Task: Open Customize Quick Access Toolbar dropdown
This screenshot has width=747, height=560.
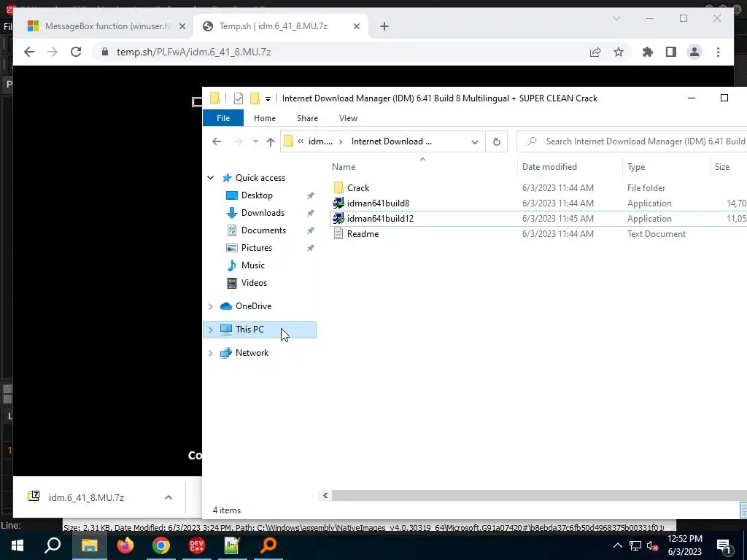Action: pyautogui.click(x=268, y=99)
